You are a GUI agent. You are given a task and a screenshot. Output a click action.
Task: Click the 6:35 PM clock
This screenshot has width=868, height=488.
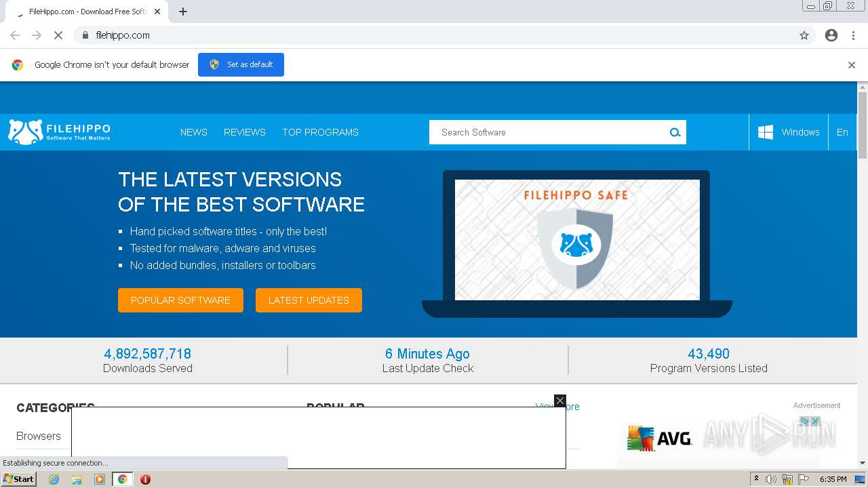833,479
